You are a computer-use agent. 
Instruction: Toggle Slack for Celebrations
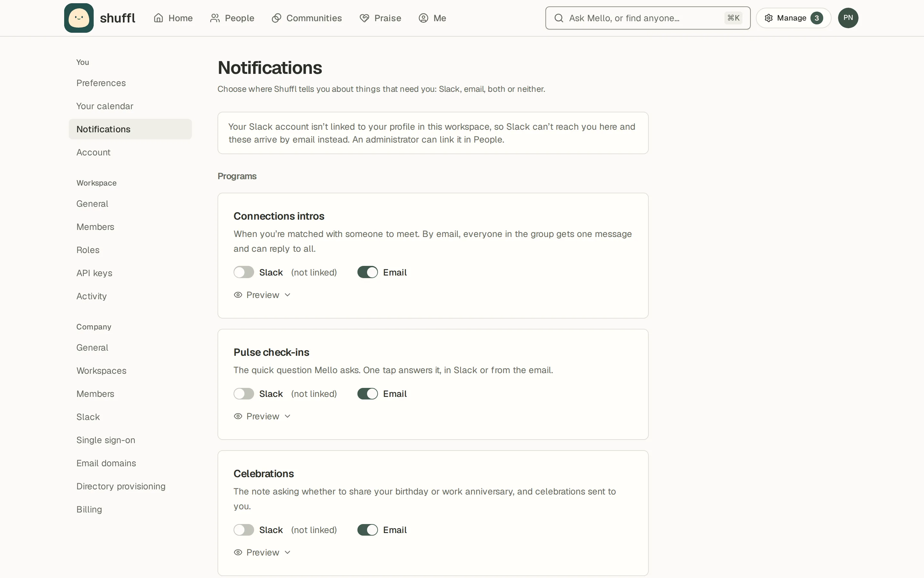[x=244, y=530]
